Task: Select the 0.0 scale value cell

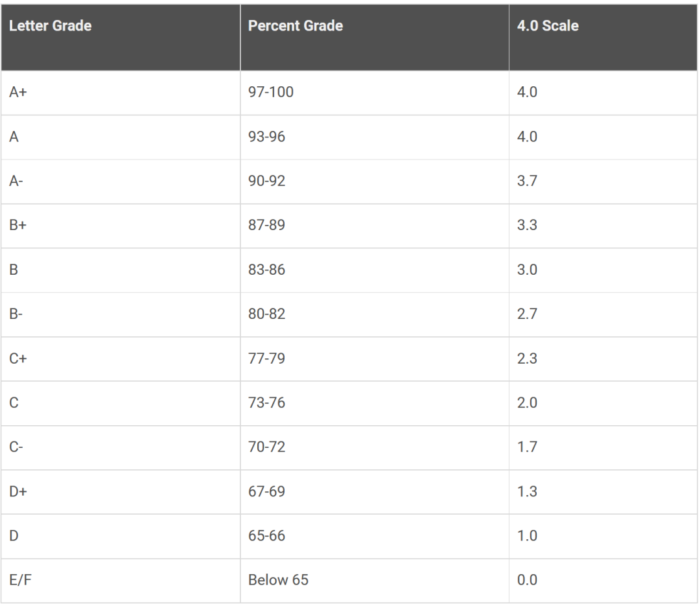Action: click(603, 581)
